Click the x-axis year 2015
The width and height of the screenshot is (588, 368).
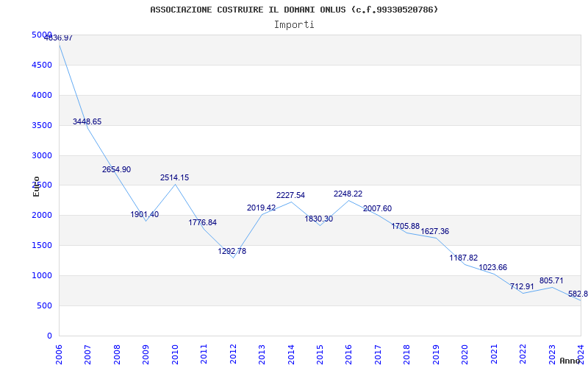tap(320, 354)
